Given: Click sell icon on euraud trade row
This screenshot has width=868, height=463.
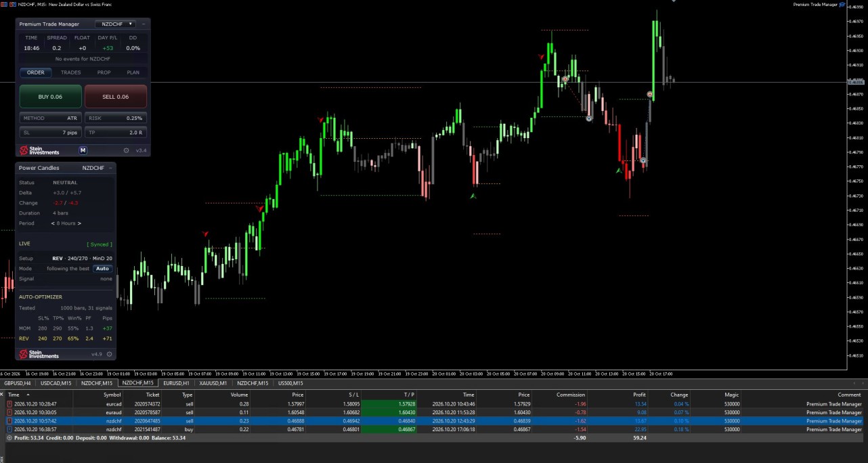Looking at the screenshot, I should point(9,412).
